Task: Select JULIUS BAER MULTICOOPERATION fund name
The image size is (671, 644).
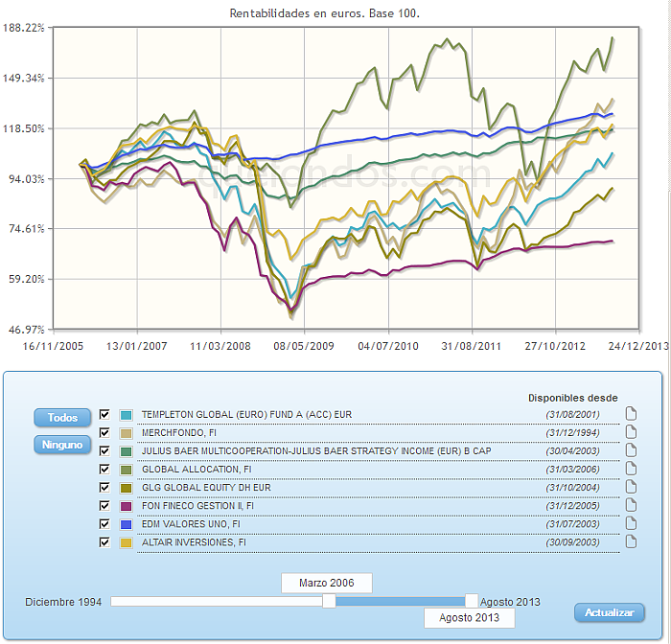Action: (x=316, y=451)
